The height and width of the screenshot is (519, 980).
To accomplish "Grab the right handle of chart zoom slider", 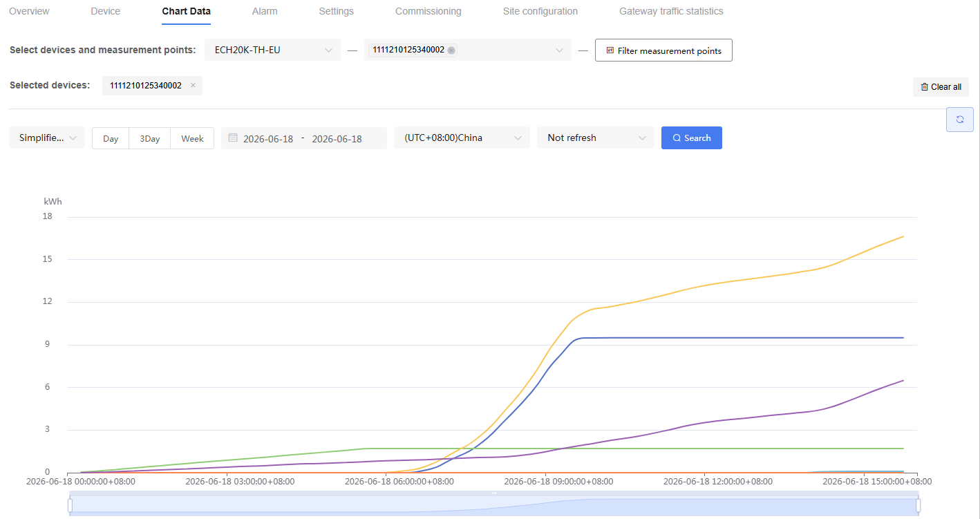I will click(918, 506).
